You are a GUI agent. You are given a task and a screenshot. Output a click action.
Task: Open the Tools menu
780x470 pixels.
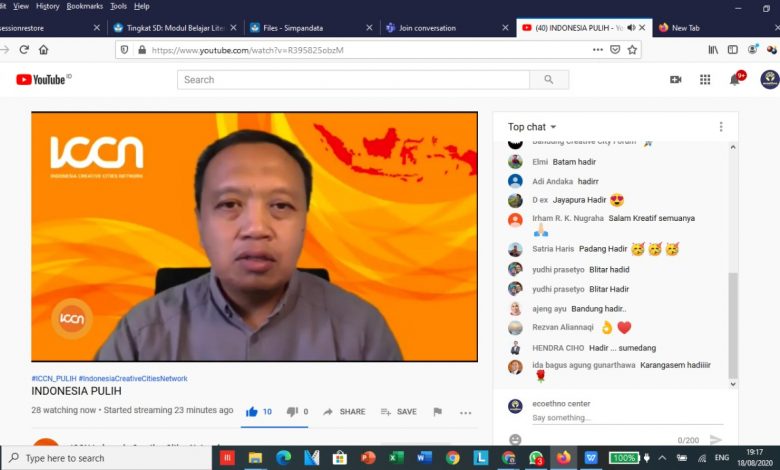[x=118, y=6]
